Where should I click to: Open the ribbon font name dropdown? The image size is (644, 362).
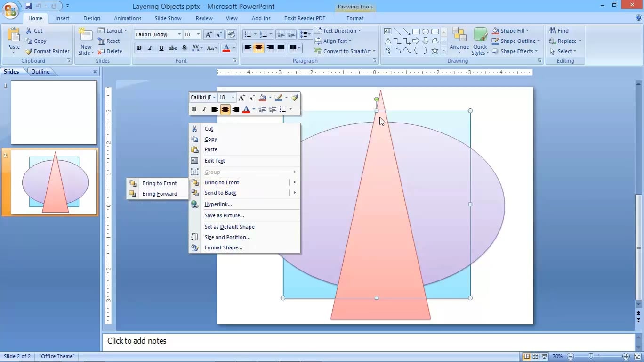tap(179, 34)
